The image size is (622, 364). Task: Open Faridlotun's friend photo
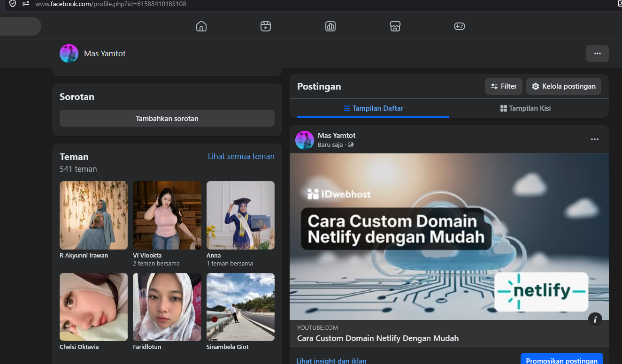(167, 307)
